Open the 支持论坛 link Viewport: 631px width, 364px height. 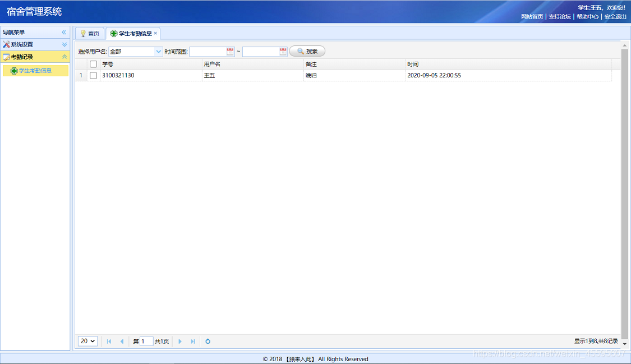560,17
